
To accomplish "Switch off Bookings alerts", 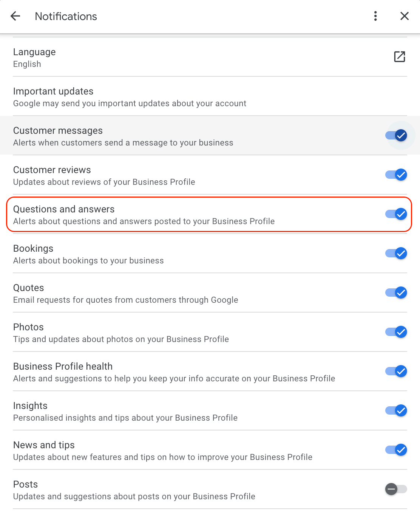I will point(396,253).
